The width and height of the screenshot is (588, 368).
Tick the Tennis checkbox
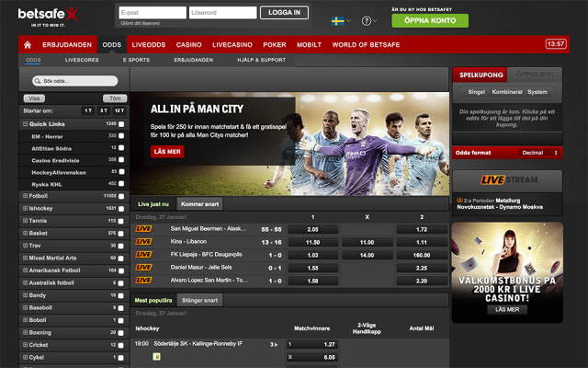click(x=120, y=221)
